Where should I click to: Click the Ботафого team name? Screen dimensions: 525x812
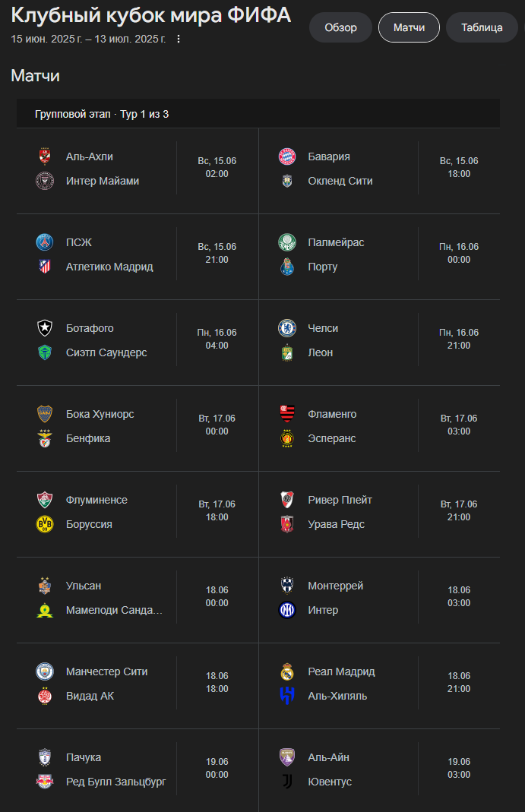[x=90, y=328]
